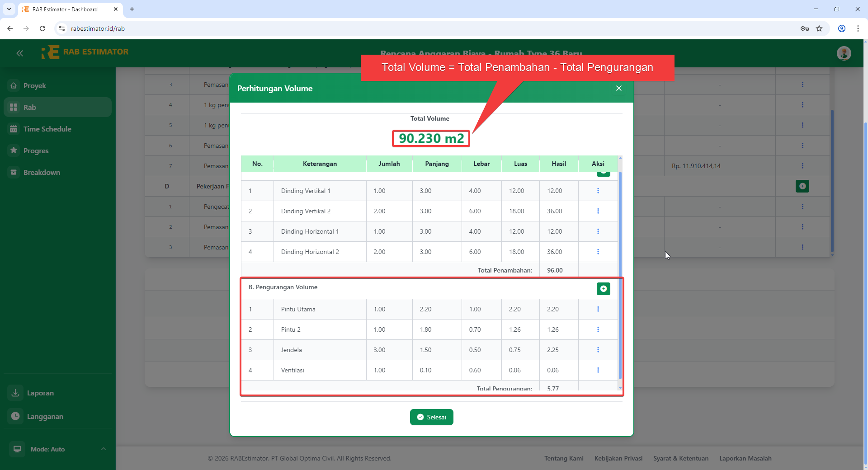Click the dialog table vertical scrollbar

(620, 271)
